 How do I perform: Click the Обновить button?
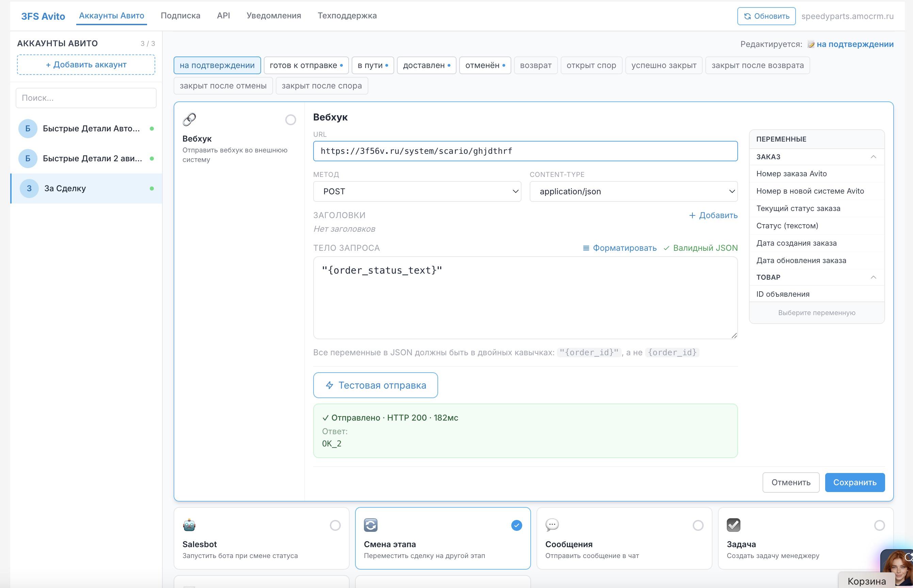click(766, 16)
